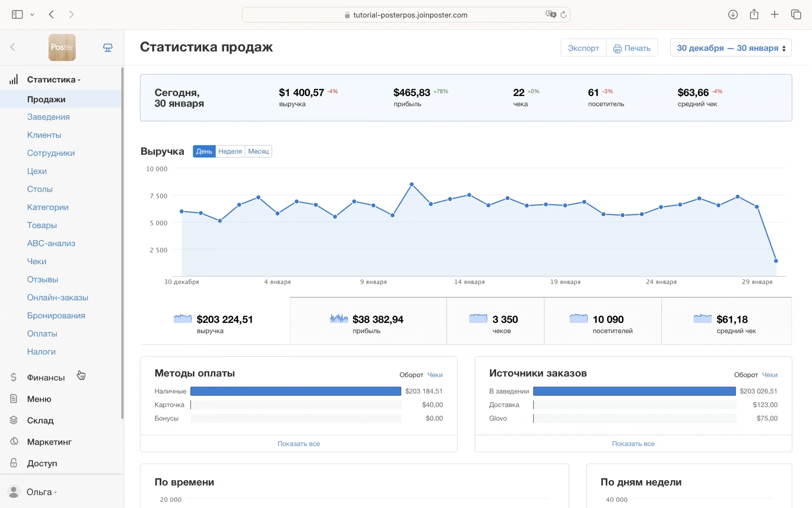Click the Menu document icon
This screenshot has width=812, height=508.
click(x=14, y=399)
